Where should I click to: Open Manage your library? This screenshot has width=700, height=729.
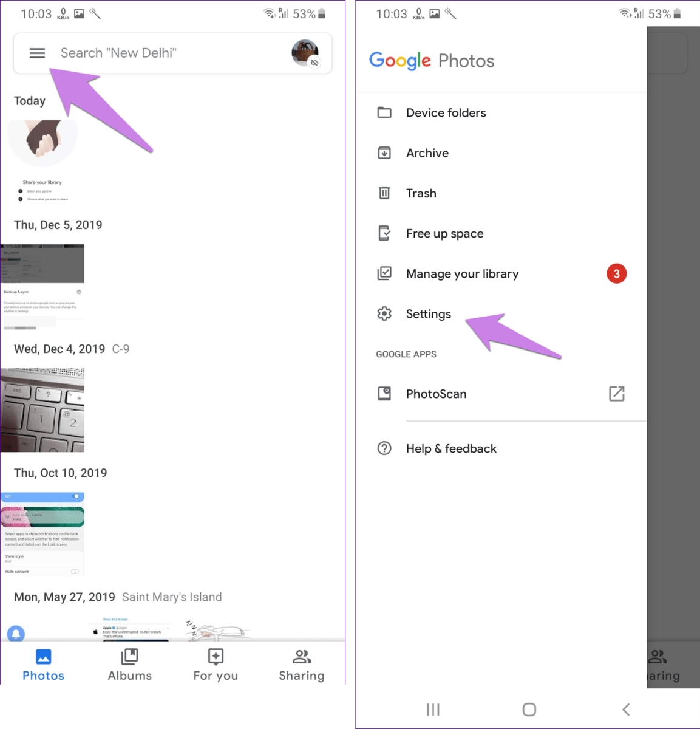point(501,273)
